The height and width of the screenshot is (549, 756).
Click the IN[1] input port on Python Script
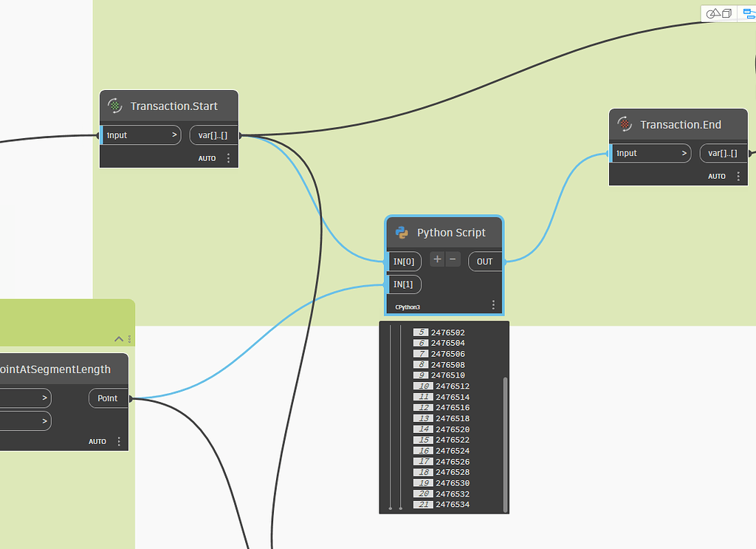404,284
